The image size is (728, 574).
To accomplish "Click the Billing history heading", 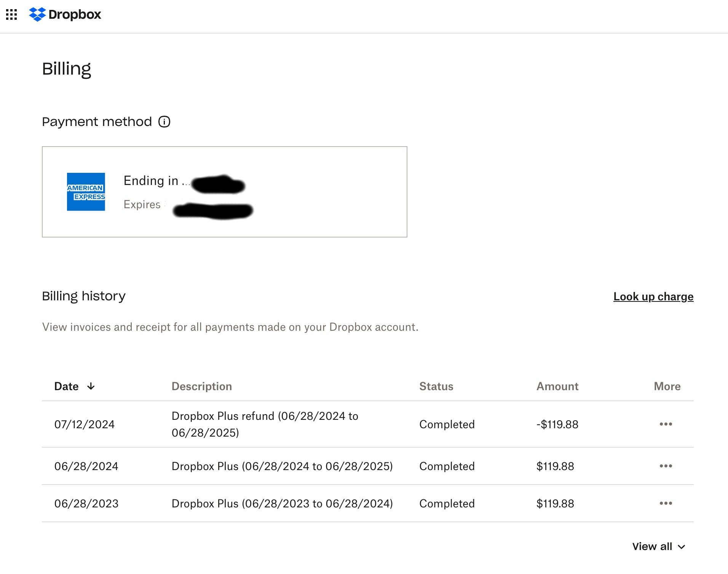I will [x=84, y=296].
